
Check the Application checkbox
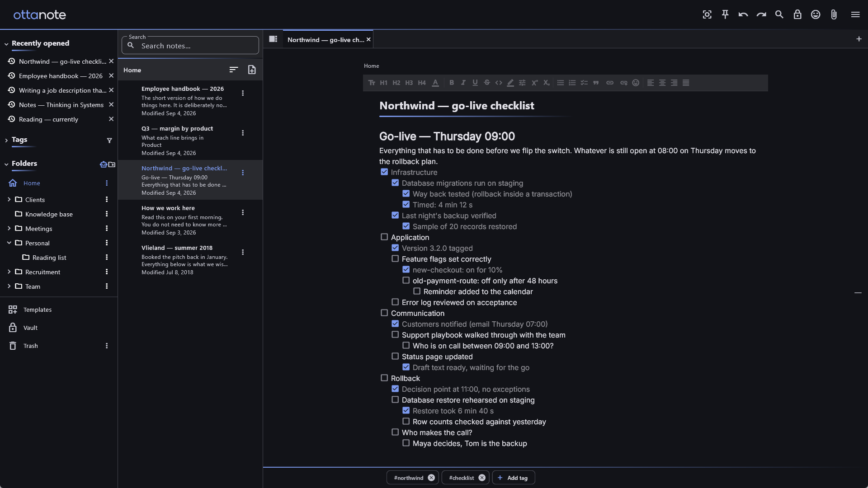[x=384, y=237]
